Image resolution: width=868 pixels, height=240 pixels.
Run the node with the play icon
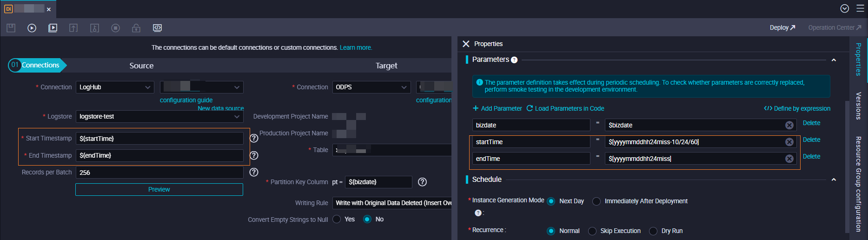click(x=32, y=28)
